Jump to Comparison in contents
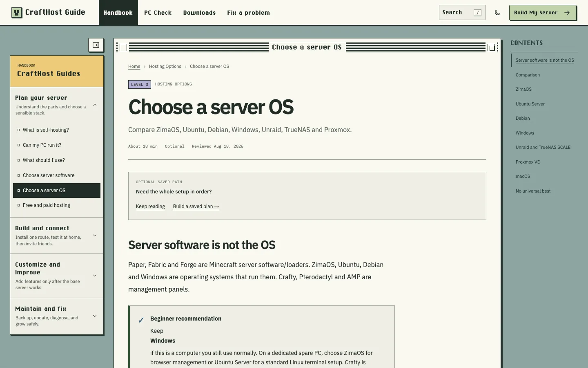Image resolution: width=588 pixels, height=368 pixels. pos(528,75)
